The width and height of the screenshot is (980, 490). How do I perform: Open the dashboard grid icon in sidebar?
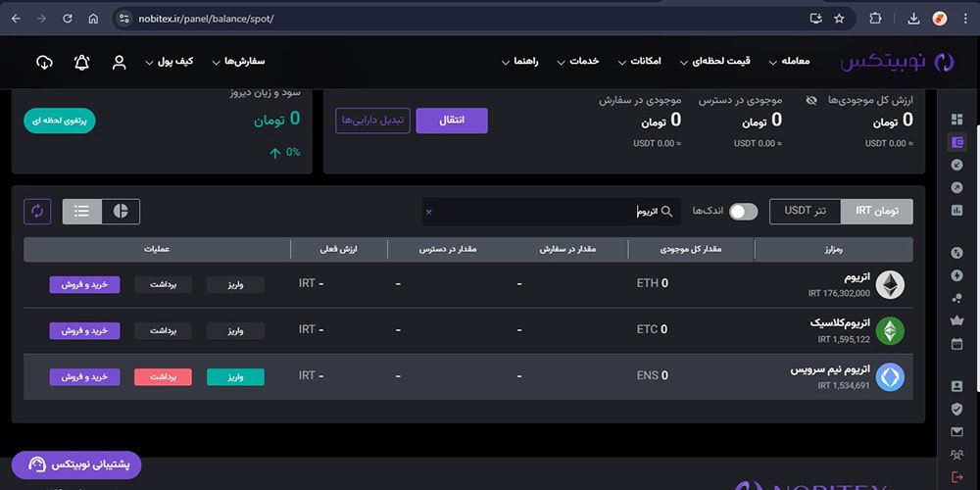pos(957,119)
